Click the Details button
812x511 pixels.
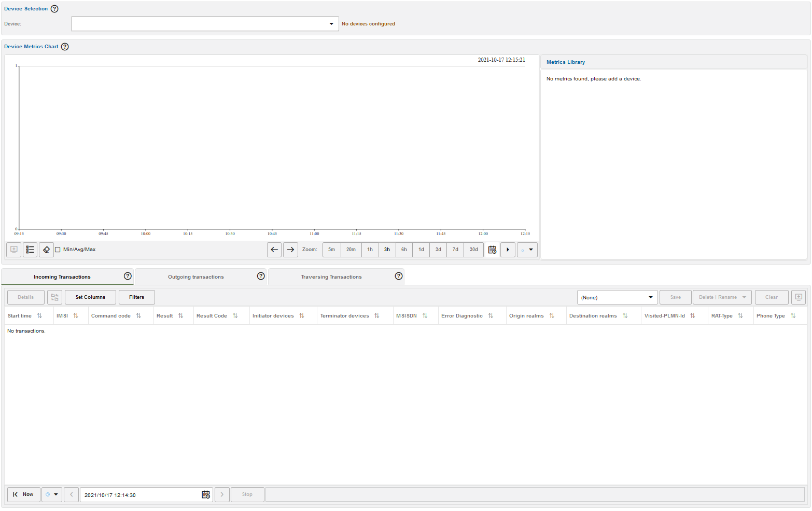click(26, 297)
